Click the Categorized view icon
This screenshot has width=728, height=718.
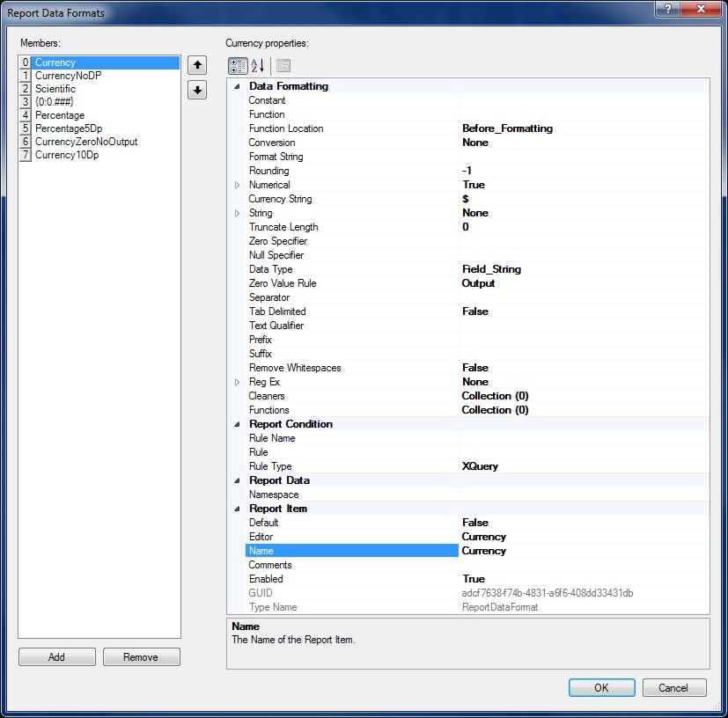(238, 66)
